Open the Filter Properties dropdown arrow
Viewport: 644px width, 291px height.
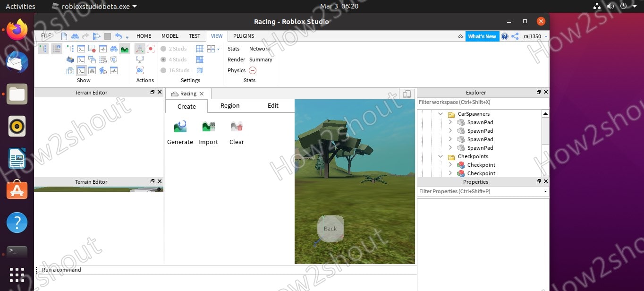(x=546, y=192)
